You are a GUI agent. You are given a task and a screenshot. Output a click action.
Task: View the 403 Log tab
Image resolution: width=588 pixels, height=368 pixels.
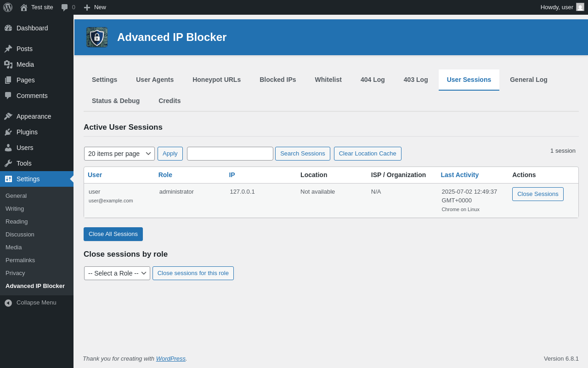coord(416,80)
